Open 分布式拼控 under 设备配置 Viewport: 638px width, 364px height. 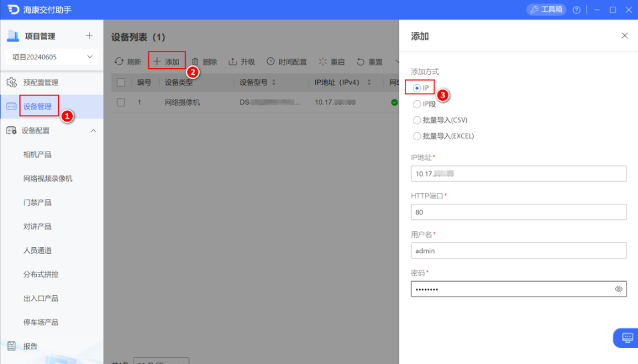point(41,275)
